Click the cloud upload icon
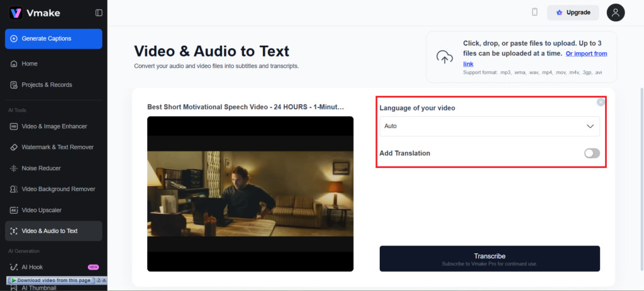Screen dimensions: 644x291 445,57
